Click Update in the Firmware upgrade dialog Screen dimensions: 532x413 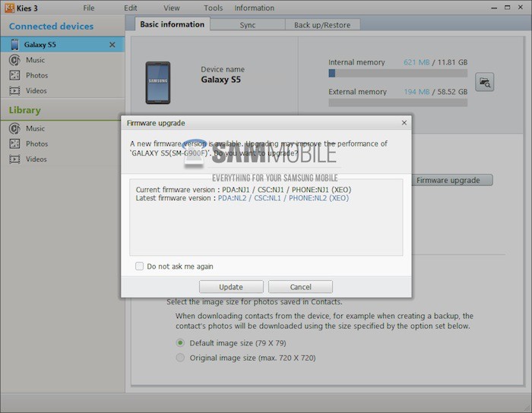click(x=231, y=287)
